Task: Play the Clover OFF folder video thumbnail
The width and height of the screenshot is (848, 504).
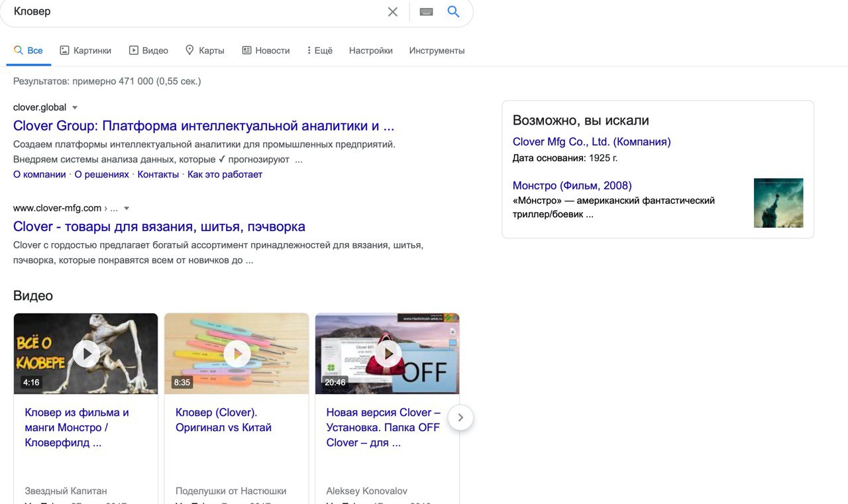Action: 388,354
